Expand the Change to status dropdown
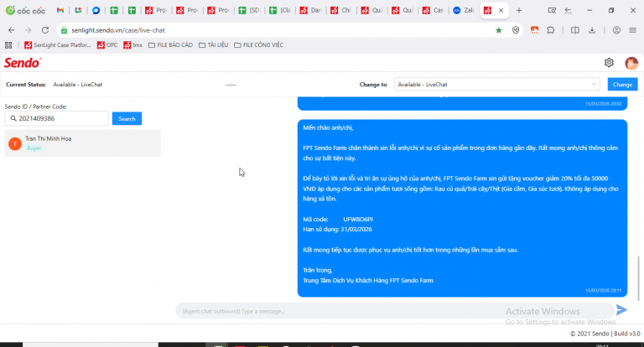This screenshot has height=347, width=644. click(497, 85)
